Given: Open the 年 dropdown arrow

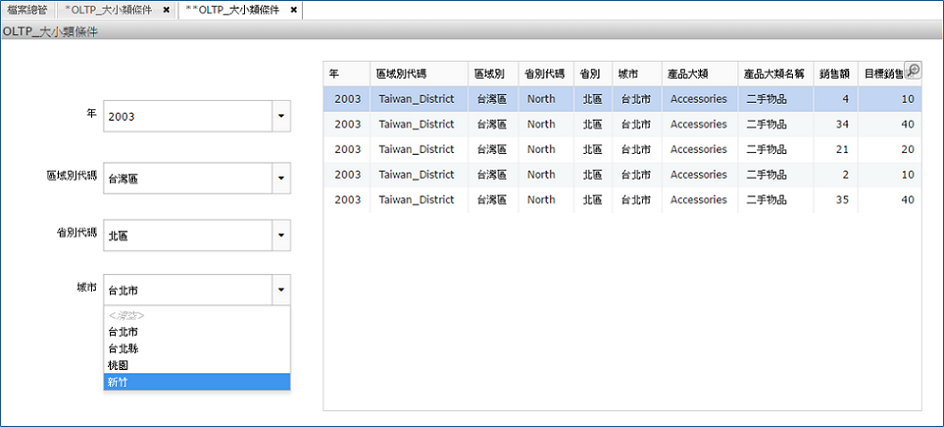Looking at the screenshot, I should pos(281,117).
